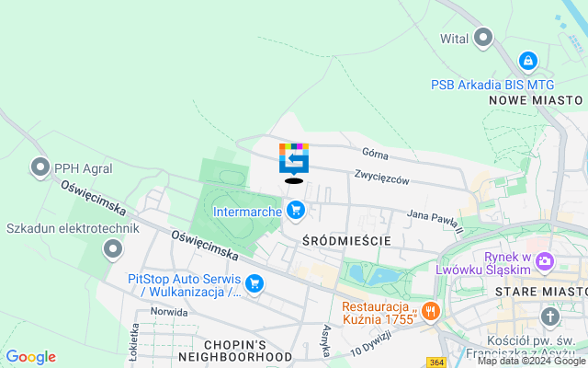588x368 pixels.
Task: Open the PitStop Auto Serwis cart pin
Action: coord(254,284)
